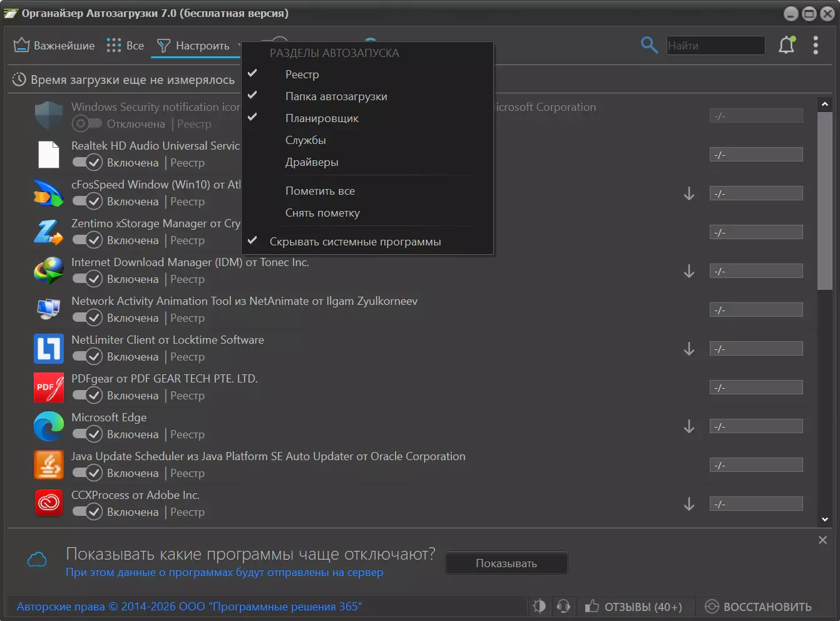Click the search magnifier icon

pos(649,45)
